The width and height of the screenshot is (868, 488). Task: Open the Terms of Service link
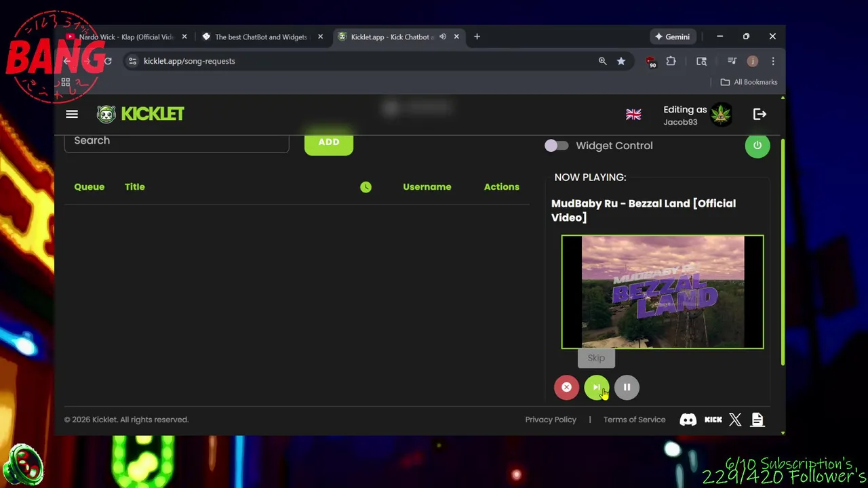click(x=635, y=420)
